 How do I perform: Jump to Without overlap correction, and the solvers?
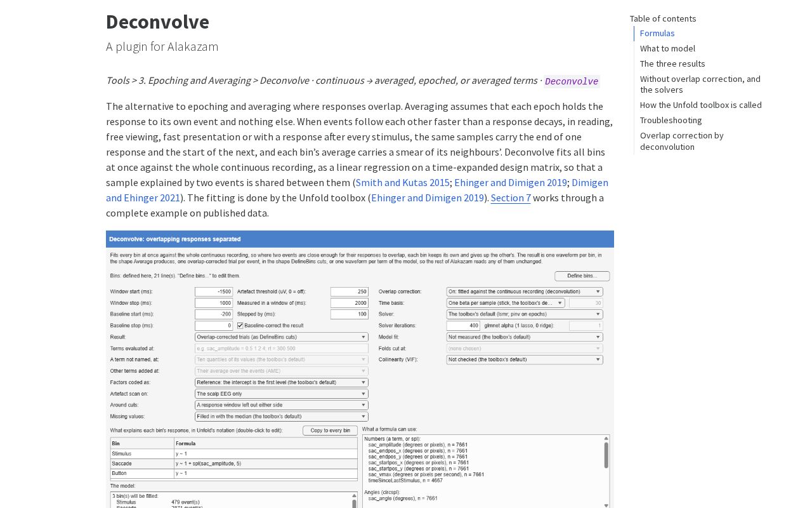point(700,84)
